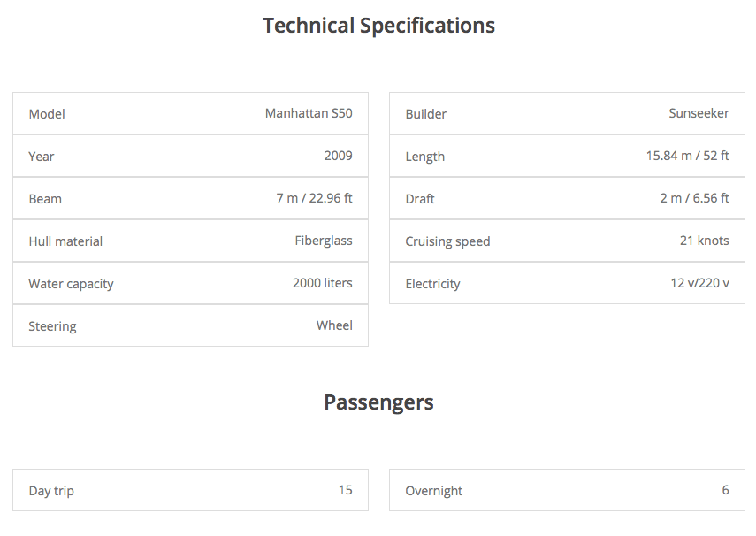Select the Electricity label
The width and height of the screenshot is (756, 536).
[432, 284]
